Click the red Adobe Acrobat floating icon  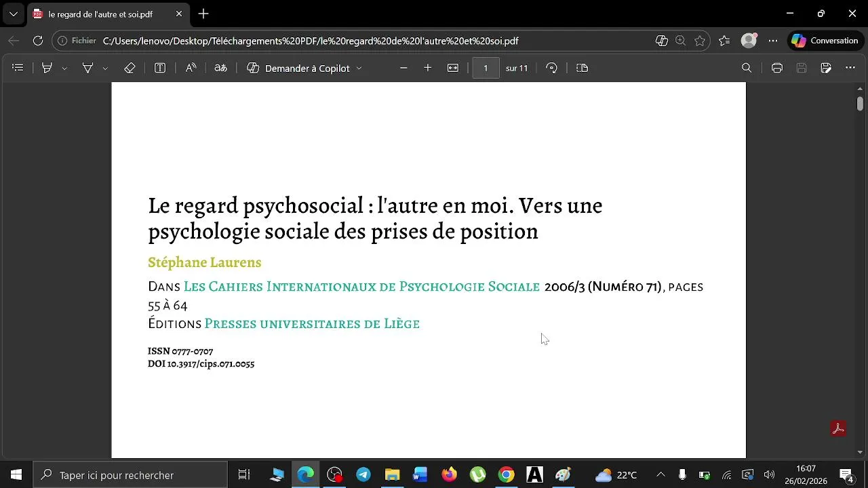[838, 428]
